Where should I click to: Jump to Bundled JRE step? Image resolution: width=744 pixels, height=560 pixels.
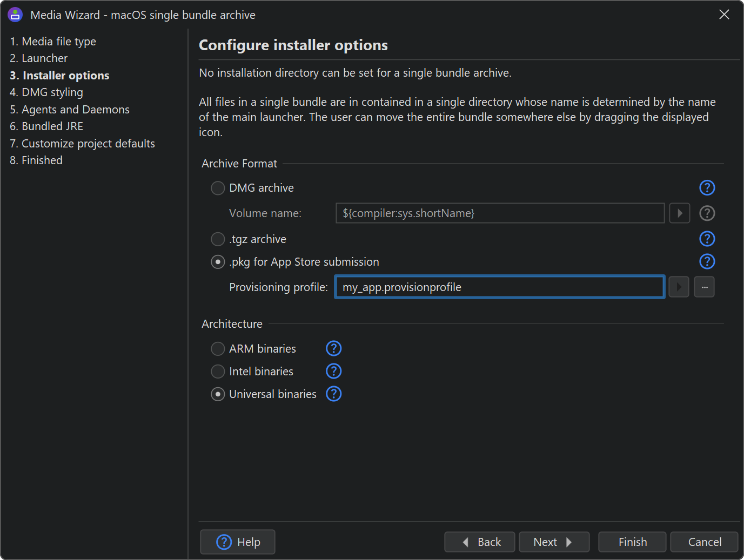click(46, 126)
